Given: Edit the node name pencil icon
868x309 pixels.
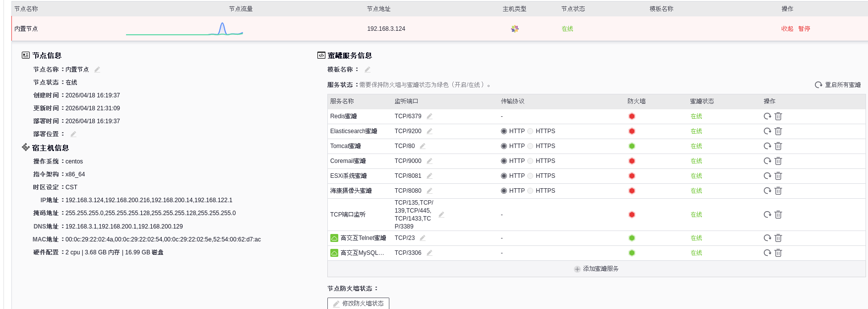Looking at the screenshot, I should (x=97, y=70).
